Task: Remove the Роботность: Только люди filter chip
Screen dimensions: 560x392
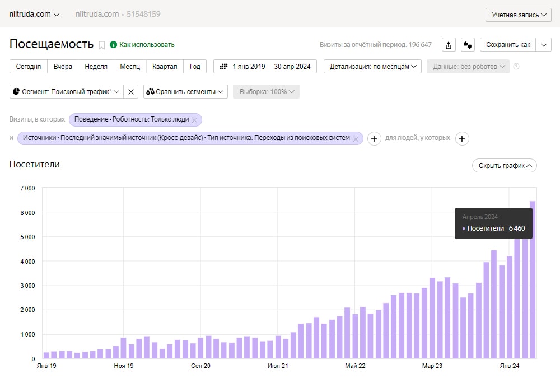Action: tap(195, 120)
